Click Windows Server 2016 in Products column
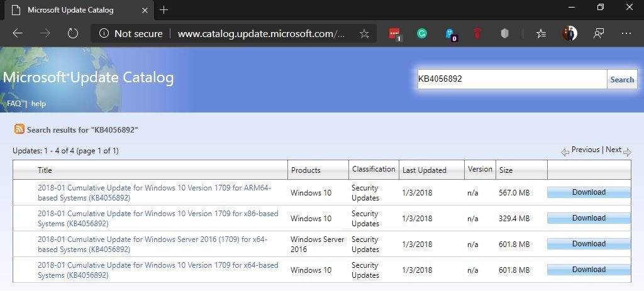 pyautogui.click(x=317, y=244)
